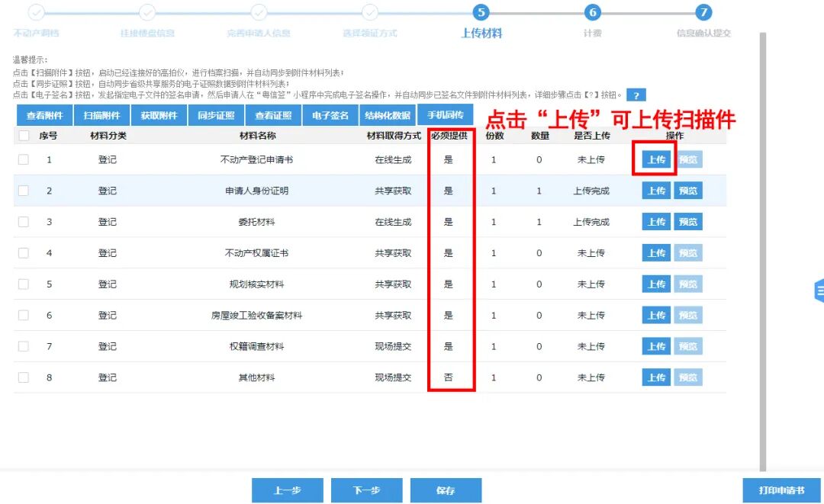Screen dimensions: 824x504
Task: Select the checkbox beside 不动产权属证书
Action: click(23, 252)
